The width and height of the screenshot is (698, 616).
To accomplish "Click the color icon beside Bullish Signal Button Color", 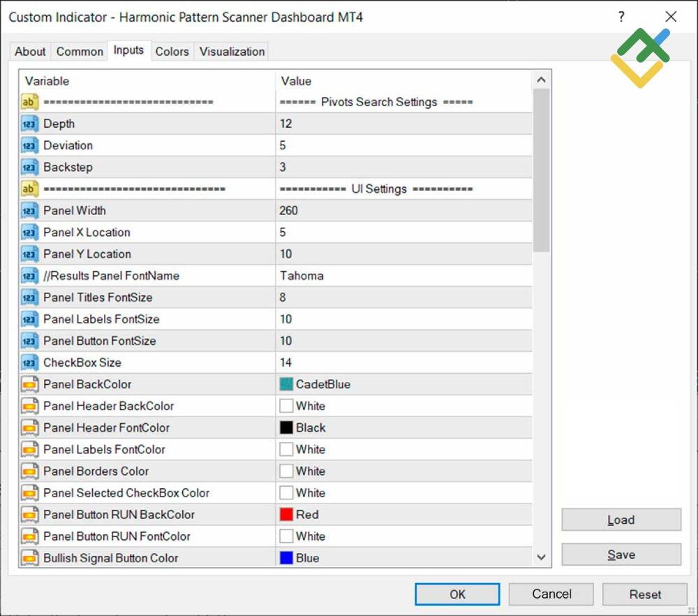I will pos(29,558).
